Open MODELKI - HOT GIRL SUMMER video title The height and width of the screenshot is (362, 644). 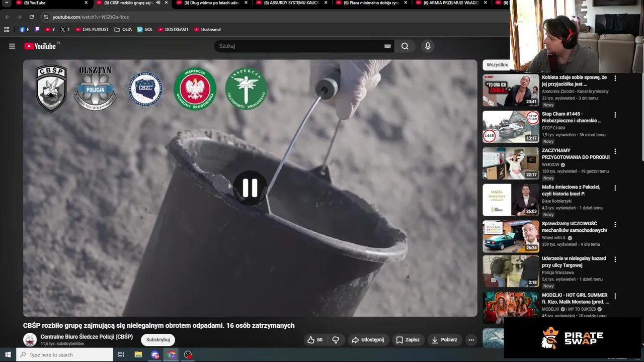[x=575, y=299]
